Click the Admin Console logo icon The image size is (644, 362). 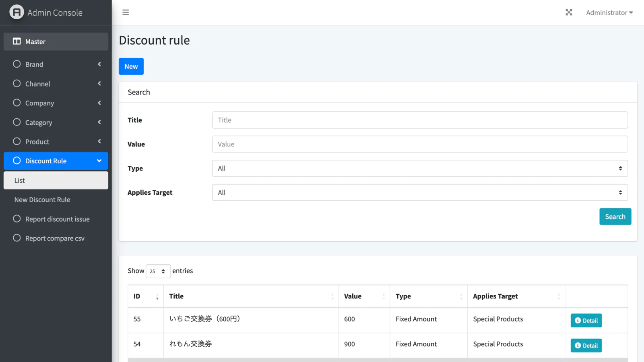tap(17, 12)
